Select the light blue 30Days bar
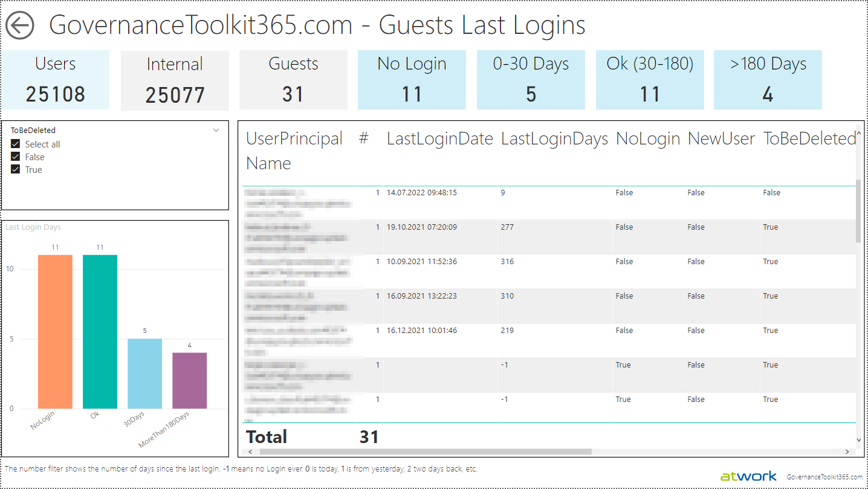The height and width of the screenshot is (489, 868). click(x=144, y=374)
